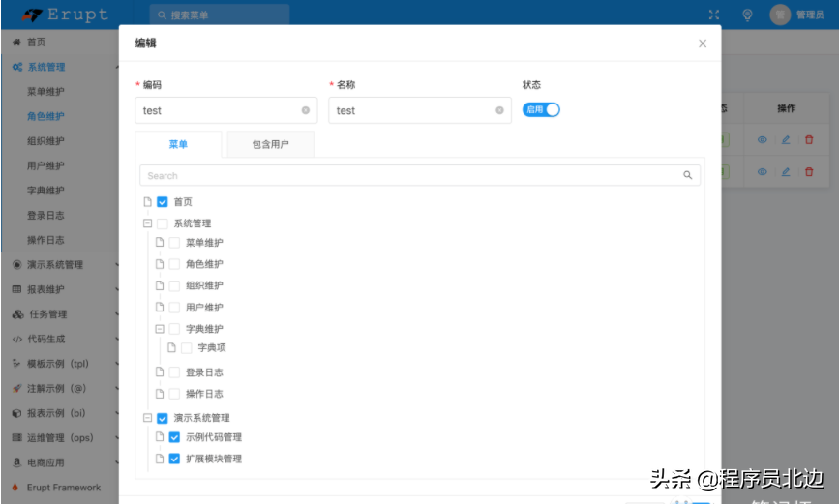Click the fullscreen icon in top bar
Image resolution: width=839 pixels, height=504 pixels.
click(x=714, y=15)
